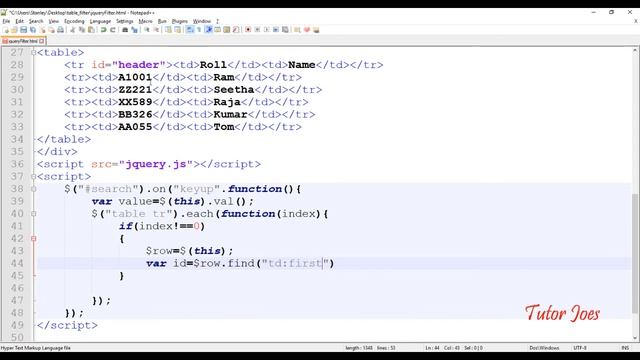
Task: Click the vertical scrollbar up arrow
Action: [635, 51]
